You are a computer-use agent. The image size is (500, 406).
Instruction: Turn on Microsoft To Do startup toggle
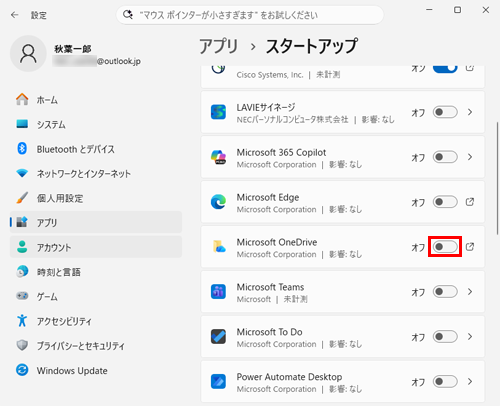[x=445, y=337]
